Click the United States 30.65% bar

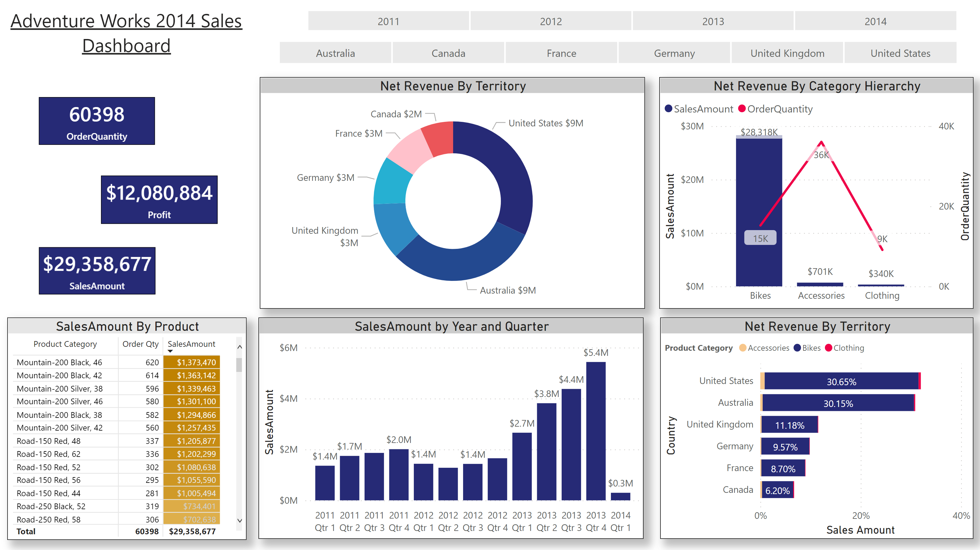point(842,381)
